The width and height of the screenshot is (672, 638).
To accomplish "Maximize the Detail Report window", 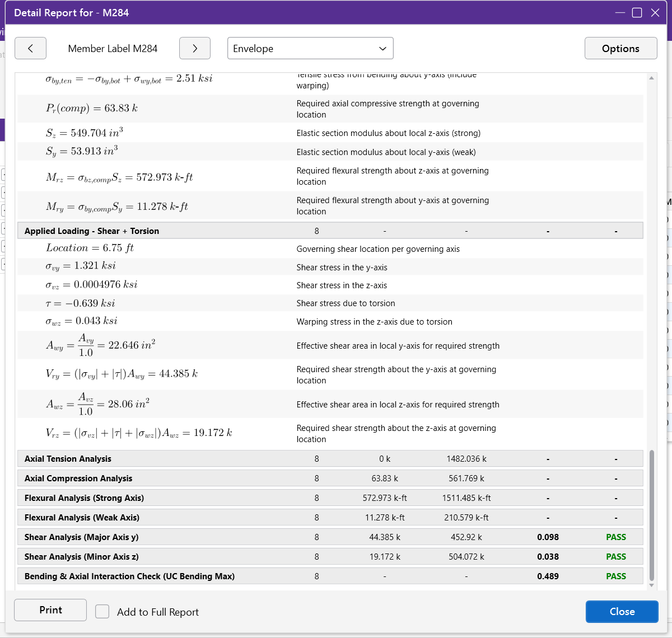I will 637,13.
